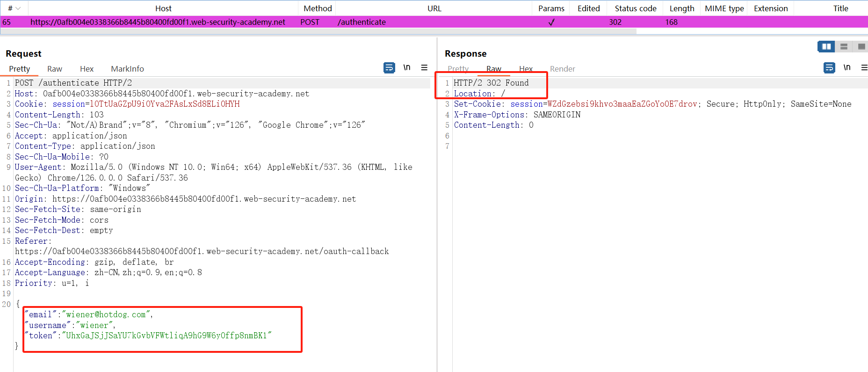Image resolution: width=868 pixels, height=372 pixels.
Task: Click horizontal scrollbar under history table
Action: [318, 31]
